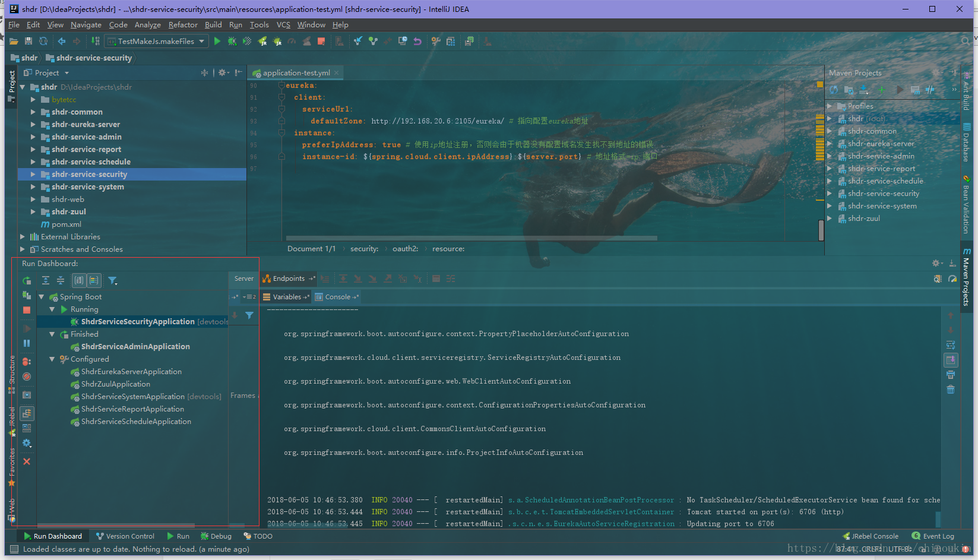
Task: Click the green Run button in the main toolbar
Action: pyautogui.click(x=217, y=41)
